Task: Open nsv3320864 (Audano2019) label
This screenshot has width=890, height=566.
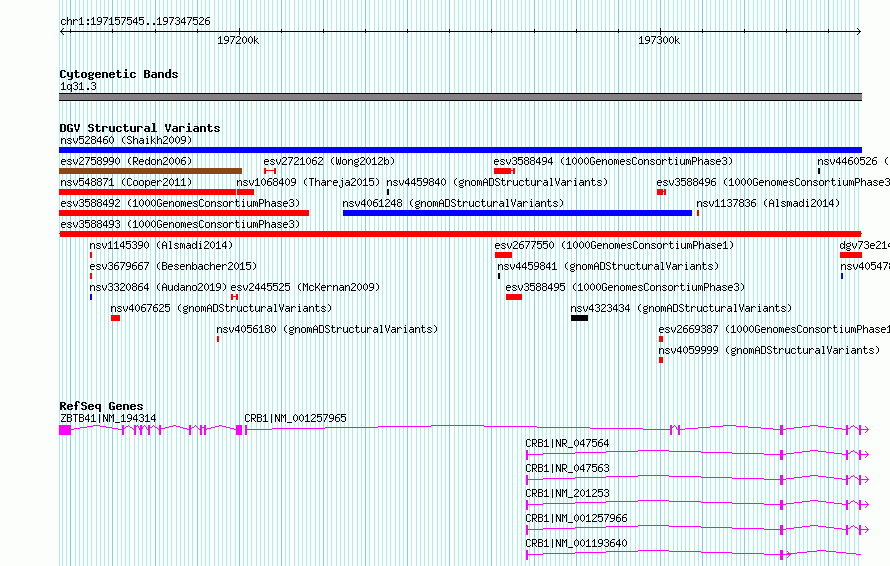Action: click(158, 287)
